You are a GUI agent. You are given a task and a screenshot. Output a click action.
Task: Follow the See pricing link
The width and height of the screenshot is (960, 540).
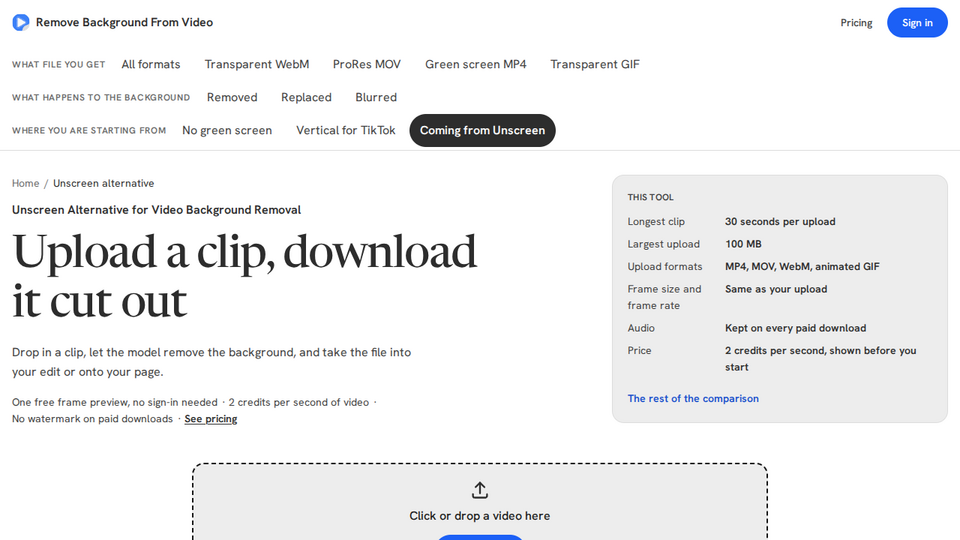point(211,419)
